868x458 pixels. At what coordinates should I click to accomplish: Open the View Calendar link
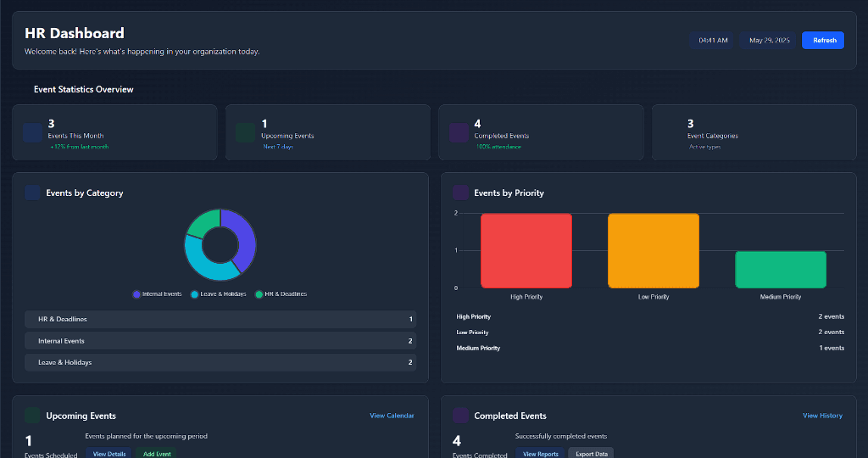392,416
